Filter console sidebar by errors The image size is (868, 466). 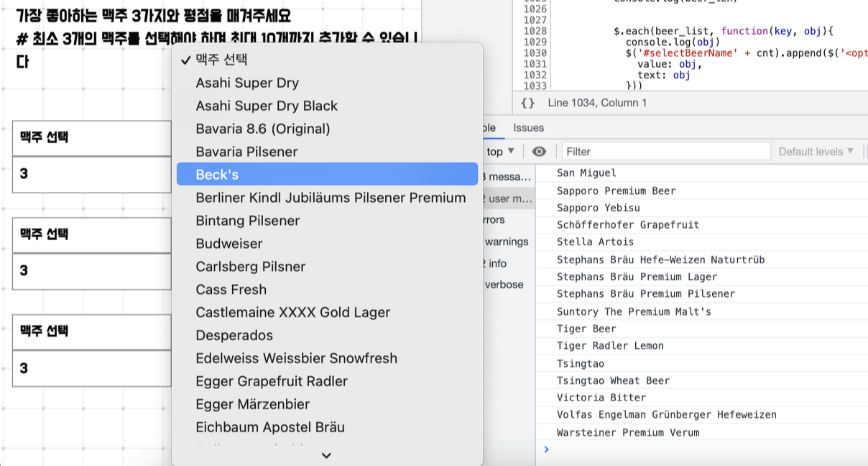(x=507, y=220)
